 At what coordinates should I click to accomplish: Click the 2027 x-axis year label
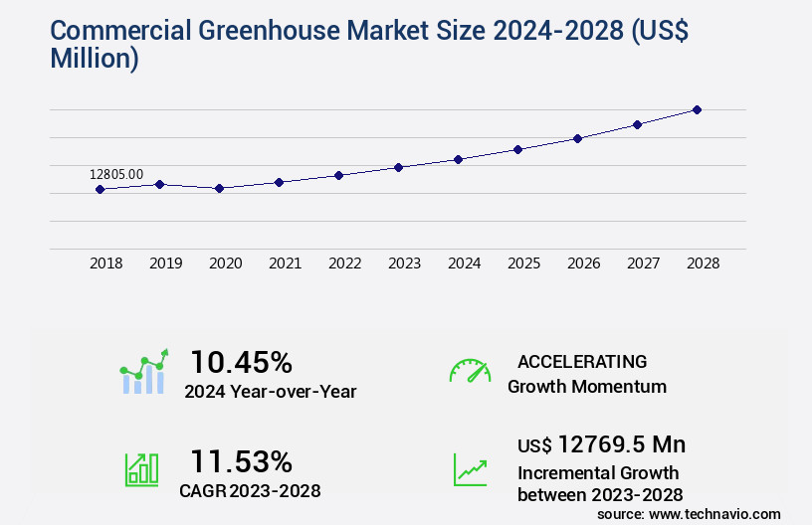644,263
